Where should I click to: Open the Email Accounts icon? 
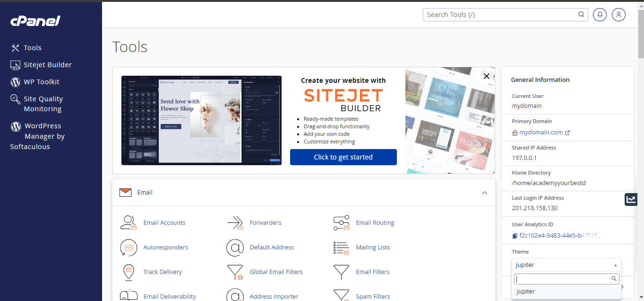tap(128, 222)
